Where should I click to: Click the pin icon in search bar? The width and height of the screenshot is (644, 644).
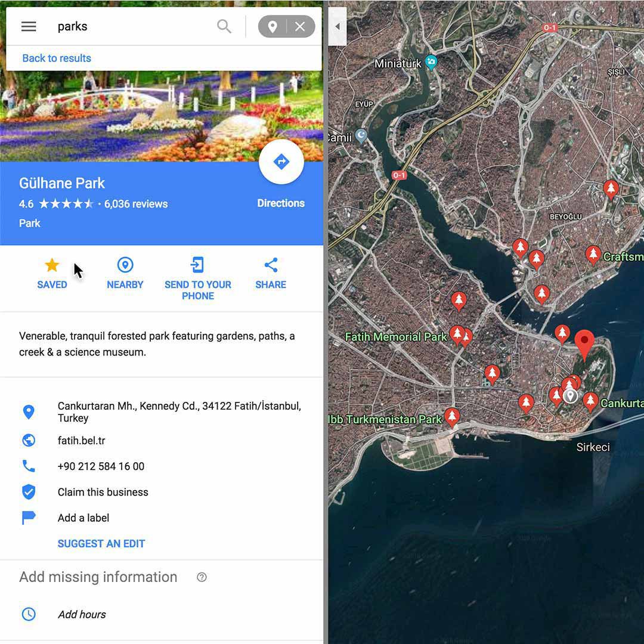click(x=273, y=27)
